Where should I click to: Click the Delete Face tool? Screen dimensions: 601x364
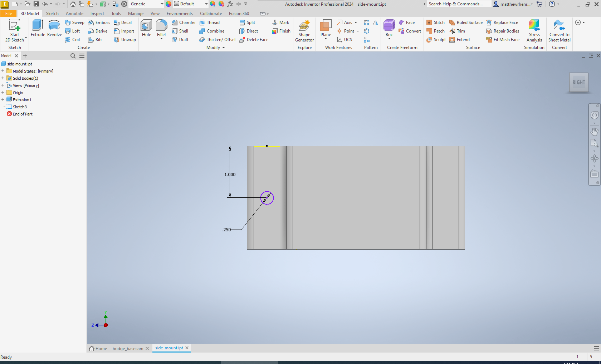pos(254,40)
